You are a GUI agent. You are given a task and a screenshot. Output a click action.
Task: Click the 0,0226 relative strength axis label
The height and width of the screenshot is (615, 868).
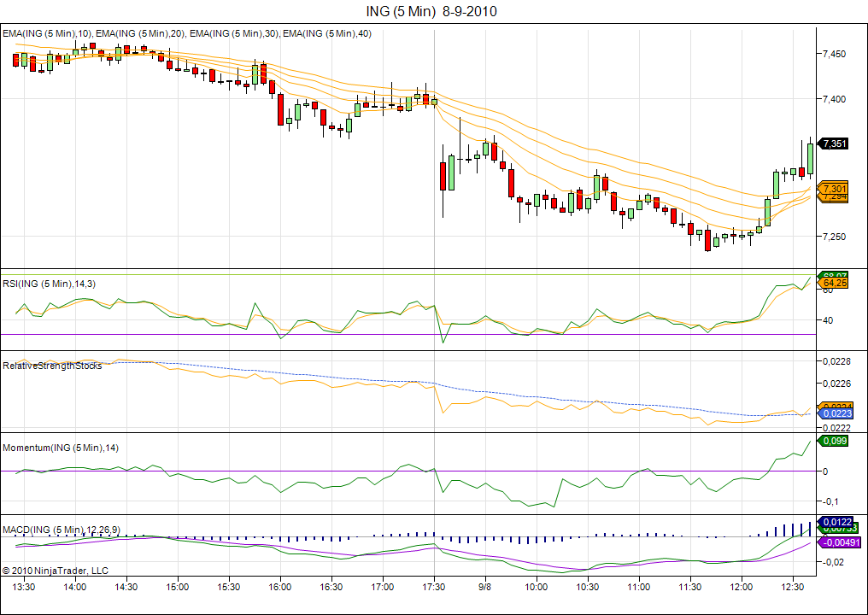(836, 383)
